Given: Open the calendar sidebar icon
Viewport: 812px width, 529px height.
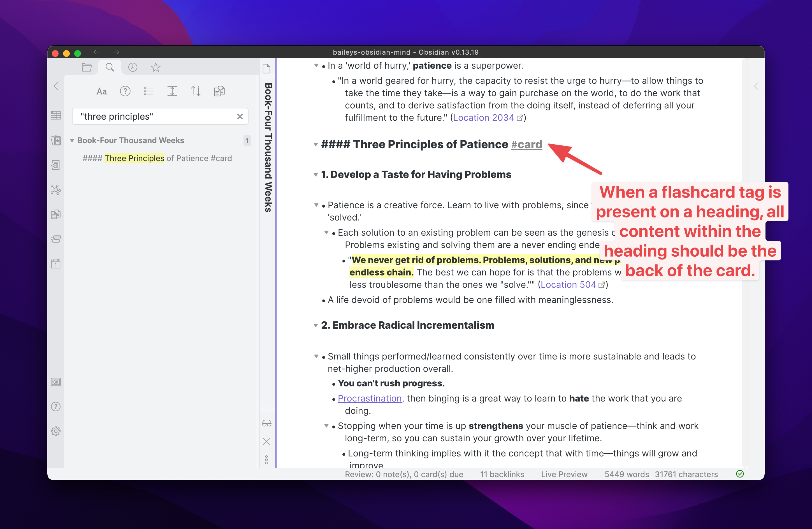Looking at the screenshot, I should tap(55, 264).
